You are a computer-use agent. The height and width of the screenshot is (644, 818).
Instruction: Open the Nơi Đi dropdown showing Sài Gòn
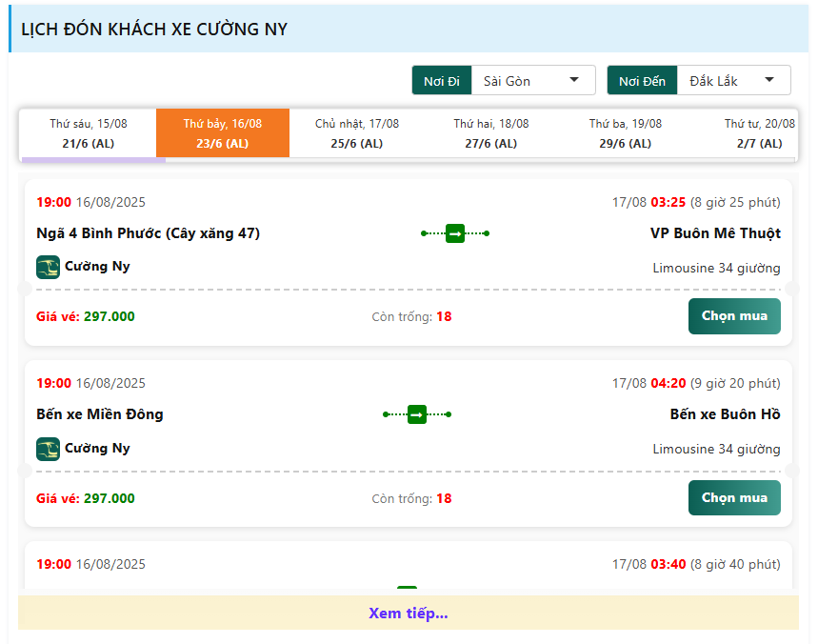tap(533, 80)
